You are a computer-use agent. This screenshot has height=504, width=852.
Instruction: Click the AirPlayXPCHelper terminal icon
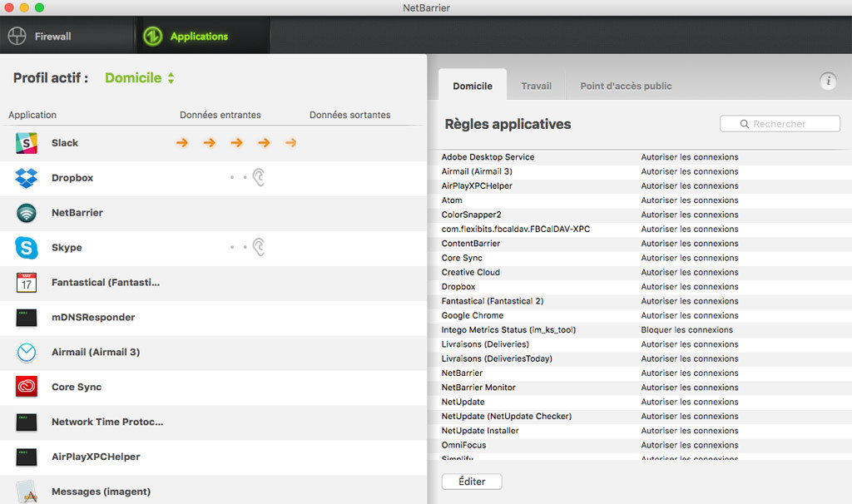coord(26,457)
